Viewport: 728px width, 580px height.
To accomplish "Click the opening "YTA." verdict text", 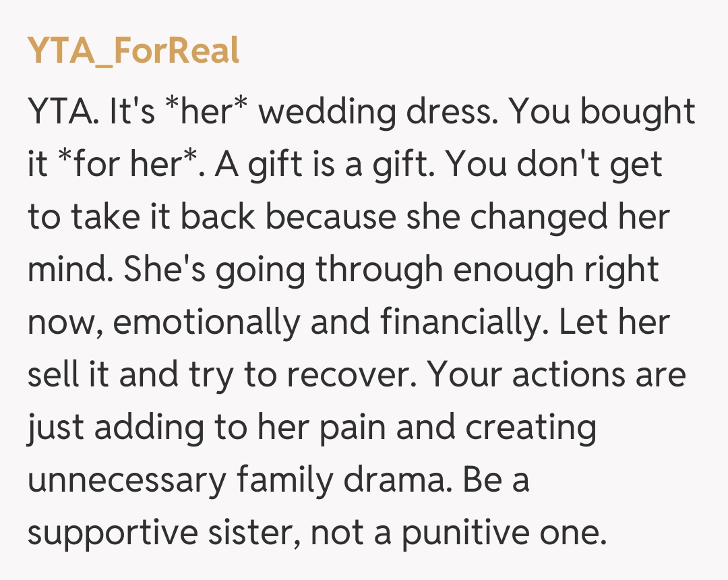I will pos(63,111).
